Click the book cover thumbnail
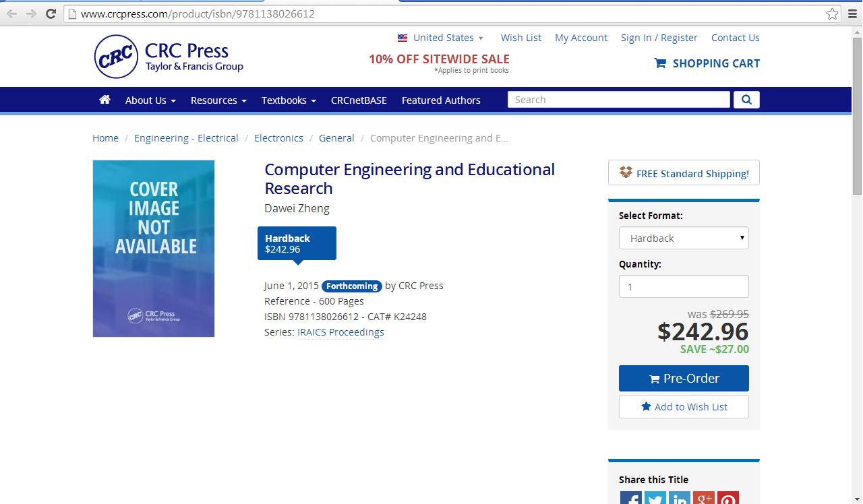Image resolution: width=863 pixels, height=504 pixels. 154,249
